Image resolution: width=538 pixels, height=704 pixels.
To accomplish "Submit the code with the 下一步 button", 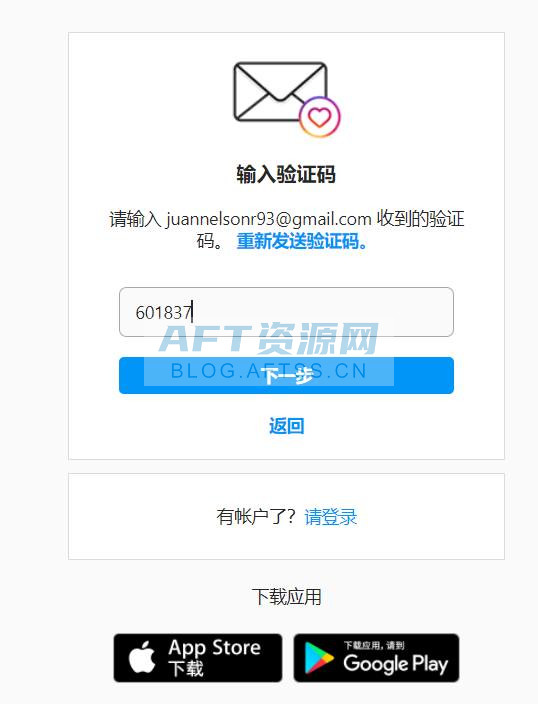I will tap(286, 375).
